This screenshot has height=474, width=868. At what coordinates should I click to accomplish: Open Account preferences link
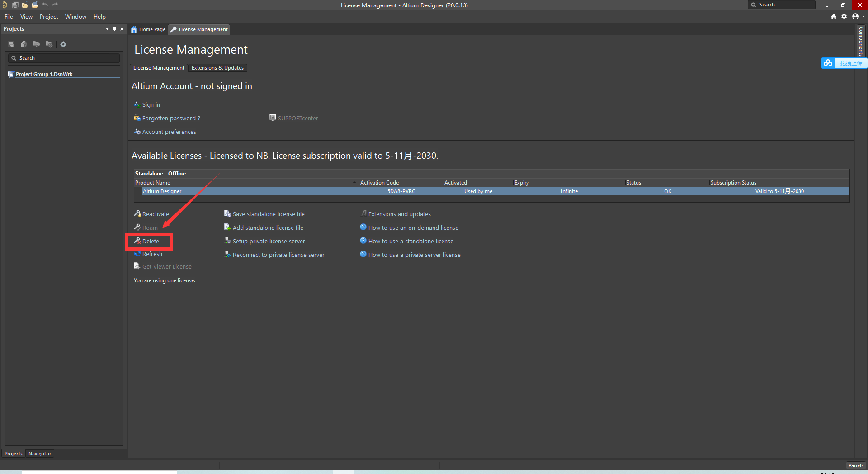[165, 132]
